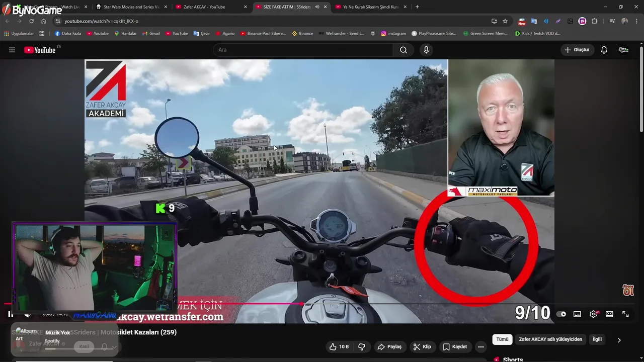Select the Tümü filter chip
The height and width of the screenshot is (362, 644).
502,339
